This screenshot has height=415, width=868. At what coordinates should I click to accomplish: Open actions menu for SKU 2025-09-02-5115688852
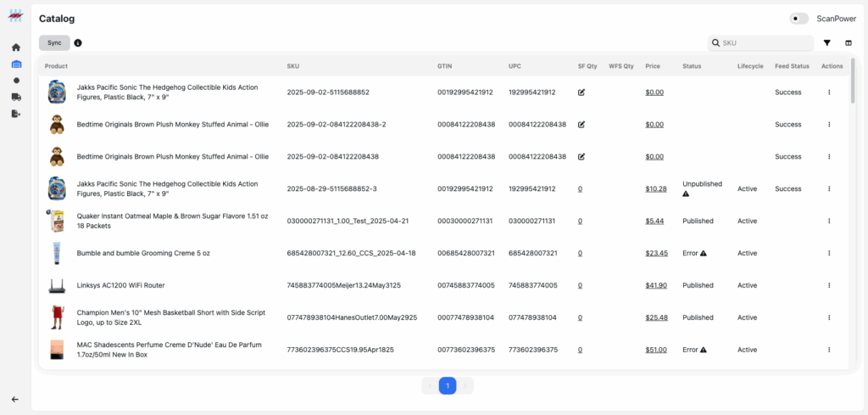point(829,92)
